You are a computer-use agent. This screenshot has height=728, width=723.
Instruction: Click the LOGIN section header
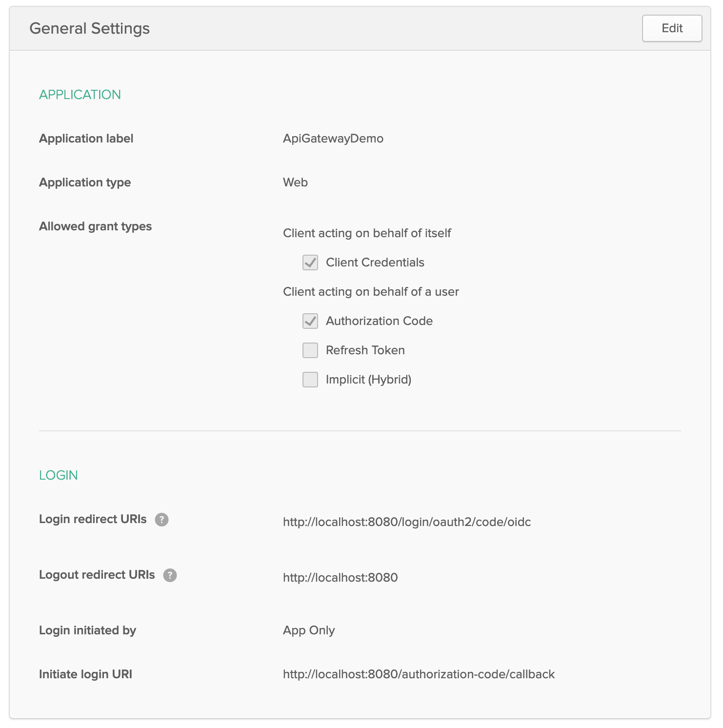(x=59, y=475)
